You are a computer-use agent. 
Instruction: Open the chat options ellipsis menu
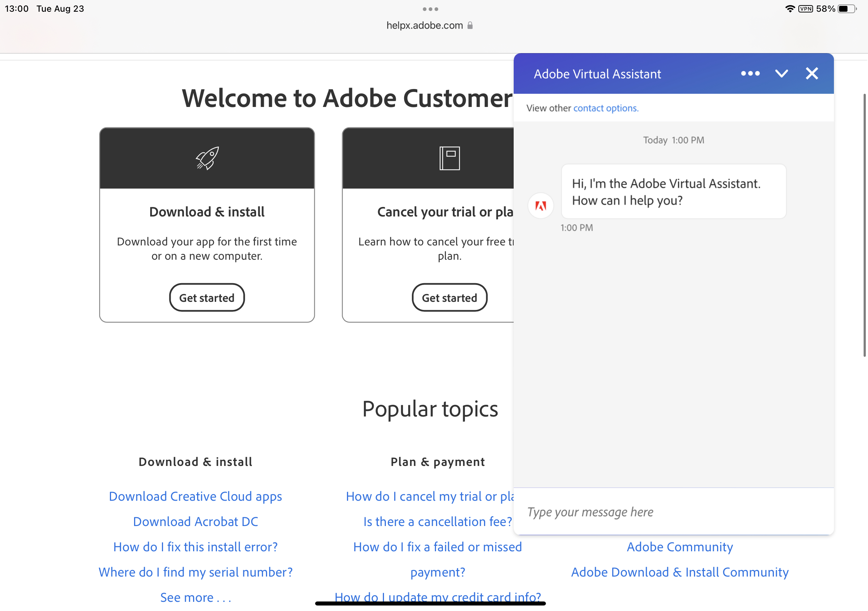click(750, 74)
